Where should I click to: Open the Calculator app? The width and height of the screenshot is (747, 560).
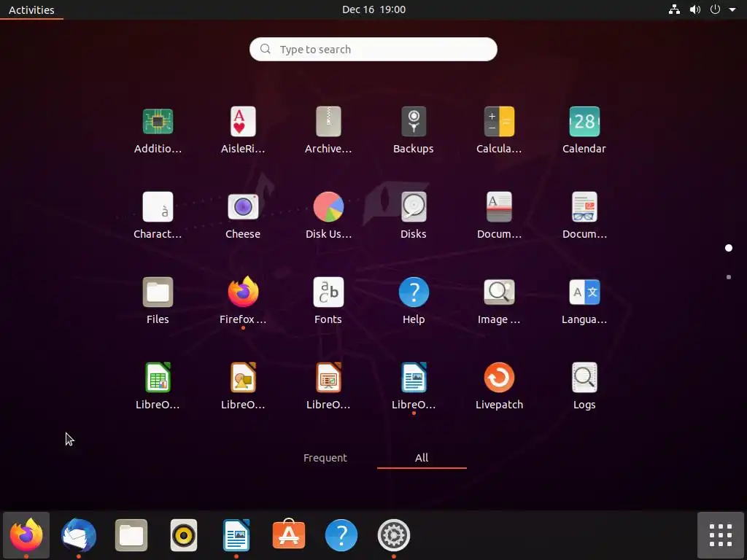[x=499, y=122]
